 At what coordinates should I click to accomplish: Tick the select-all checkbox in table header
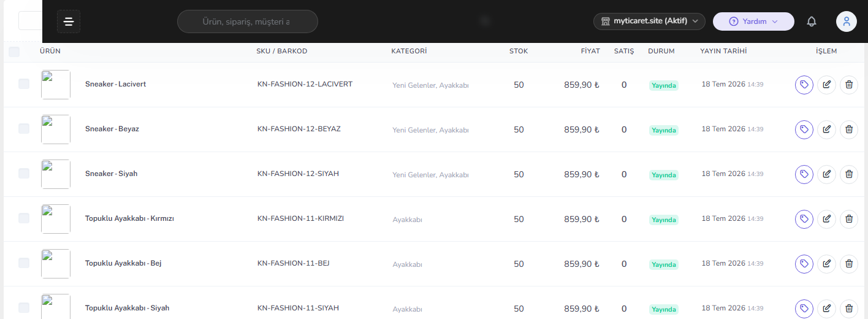point(14,52)
